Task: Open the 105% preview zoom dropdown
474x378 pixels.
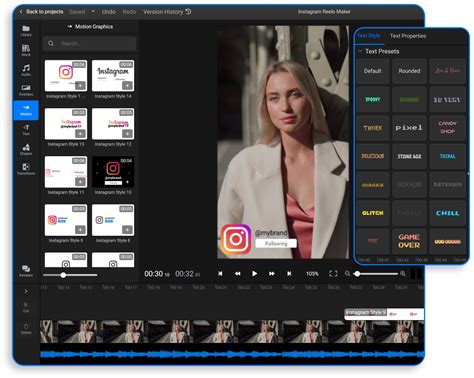Action: click(x=312, y=274)
